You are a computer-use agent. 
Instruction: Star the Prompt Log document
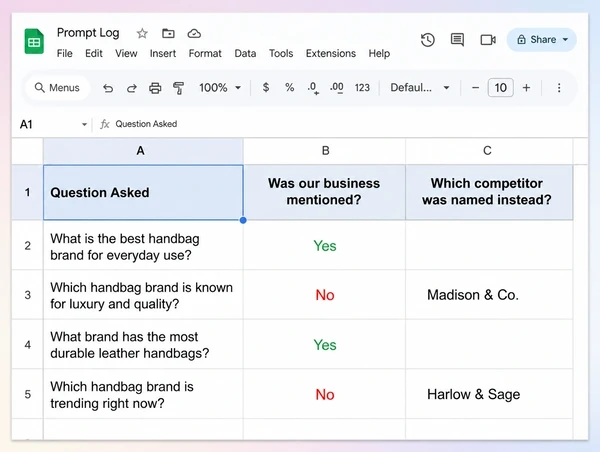pyautogui.click(x=142, y=34)
